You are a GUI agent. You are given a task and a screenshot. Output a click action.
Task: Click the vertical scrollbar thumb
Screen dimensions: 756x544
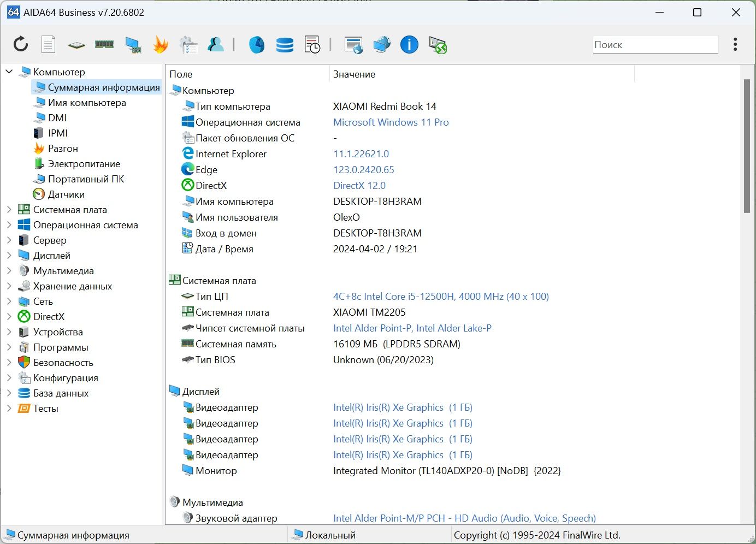pos(747,146)
